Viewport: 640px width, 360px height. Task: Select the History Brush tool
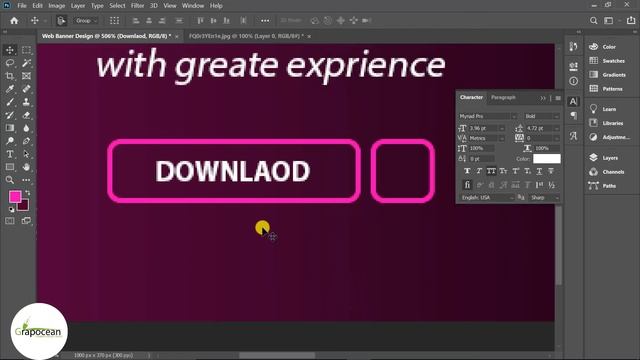click(10, 115)
